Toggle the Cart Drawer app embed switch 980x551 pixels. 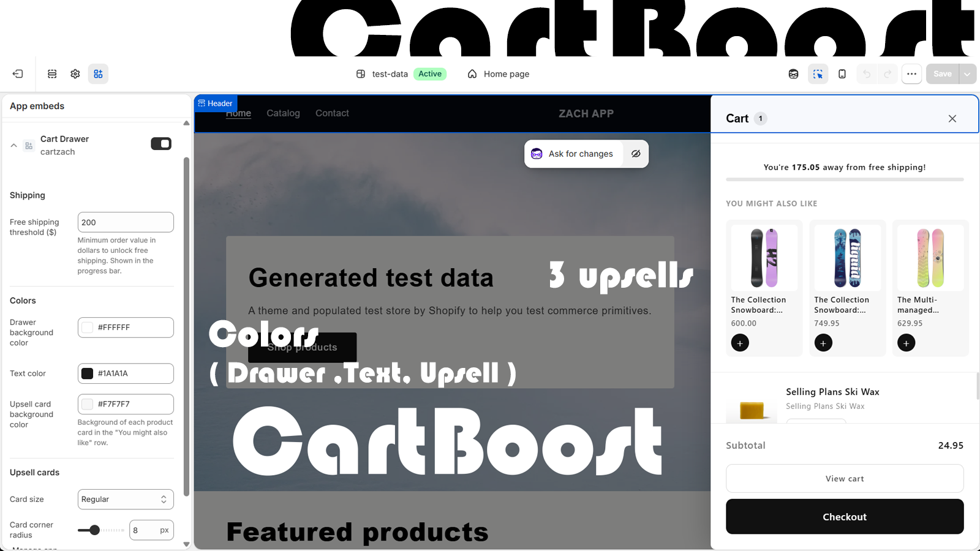pyautogui.click(x=161, y=144)
